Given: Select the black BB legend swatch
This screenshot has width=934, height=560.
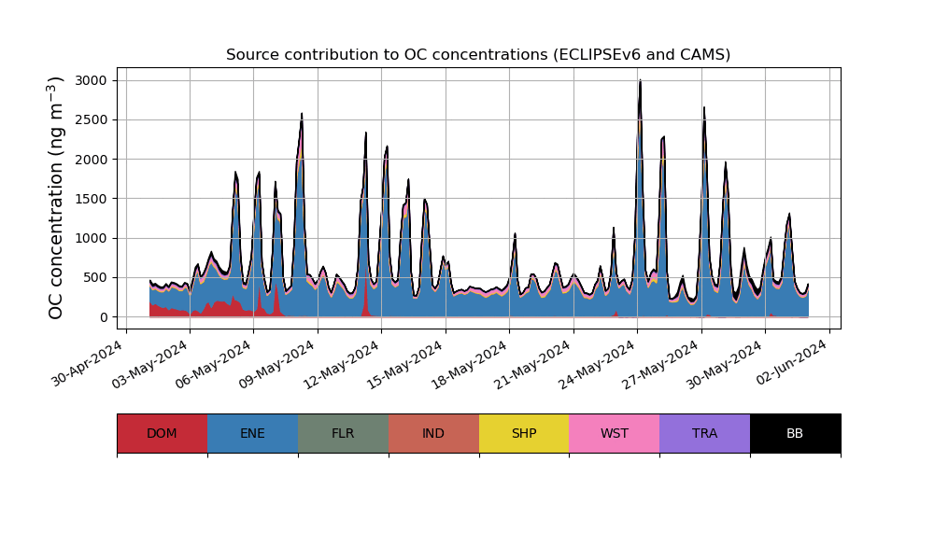Looking at the screenshot, I should [x=795, y=433].
